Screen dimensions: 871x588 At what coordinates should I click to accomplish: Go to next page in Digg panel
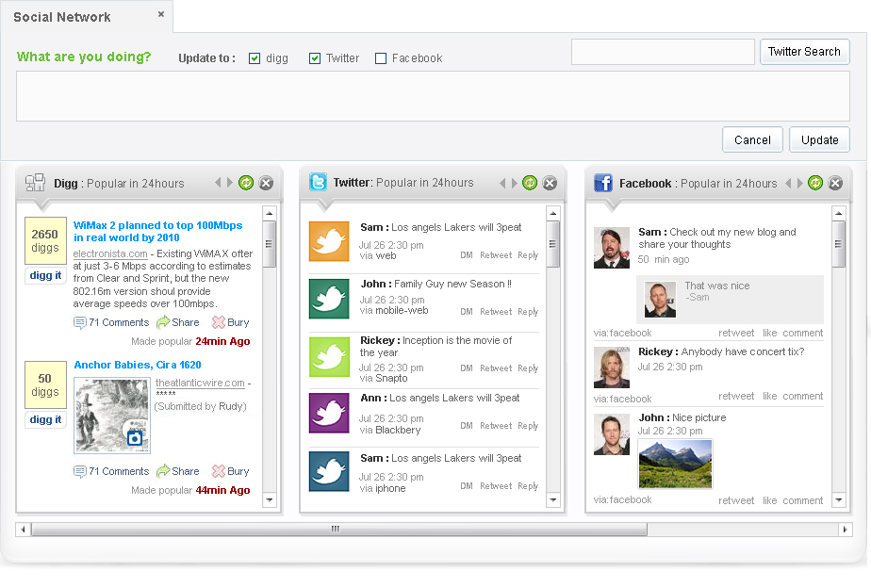tap(229, 183)
